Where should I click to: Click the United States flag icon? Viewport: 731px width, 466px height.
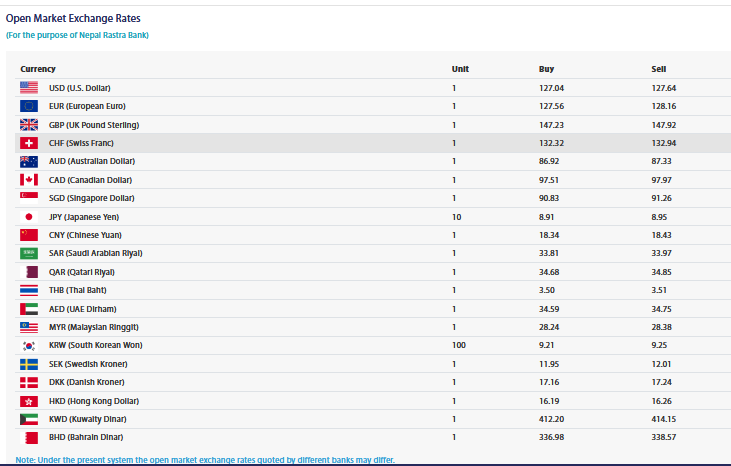coord(29,88)
